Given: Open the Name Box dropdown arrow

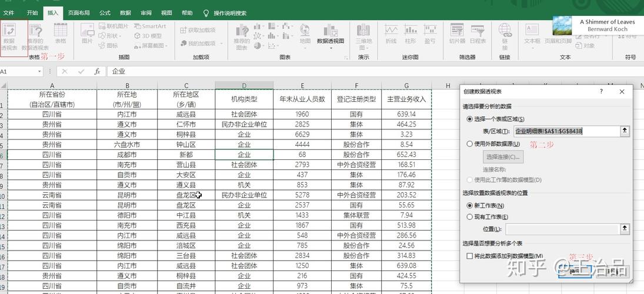Looking at the screenshot, I should point(39,72).
